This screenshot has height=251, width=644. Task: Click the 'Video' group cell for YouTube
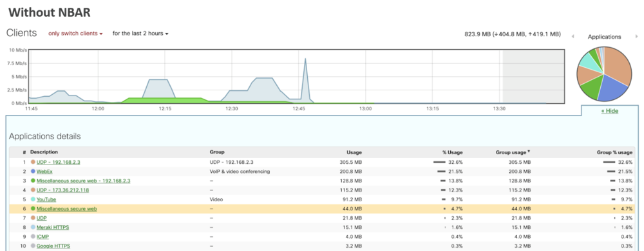[216, 199]
